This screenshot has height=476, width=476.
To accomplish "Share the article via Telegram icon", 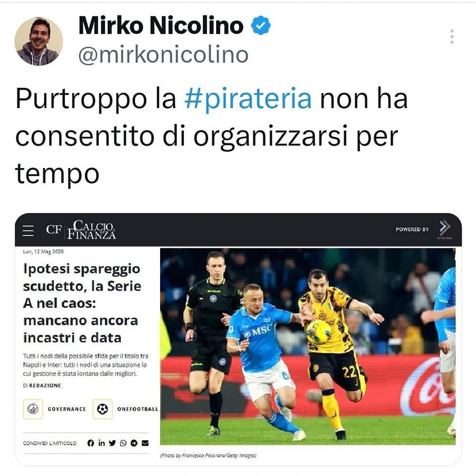I will pyautogui.click(x=134, y=443).
